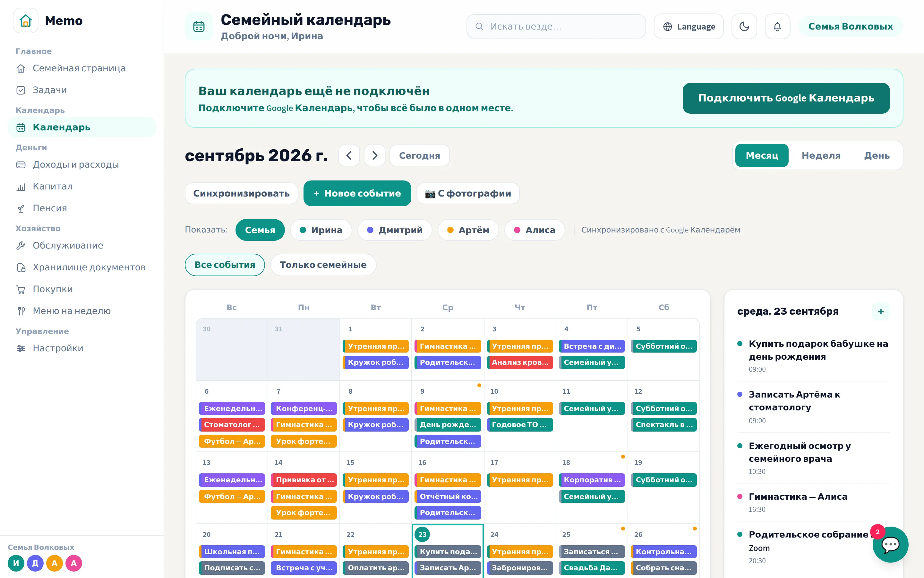Go to previous month arrow
Viewport: 924px width, 578px height.
tap(349, 156)
